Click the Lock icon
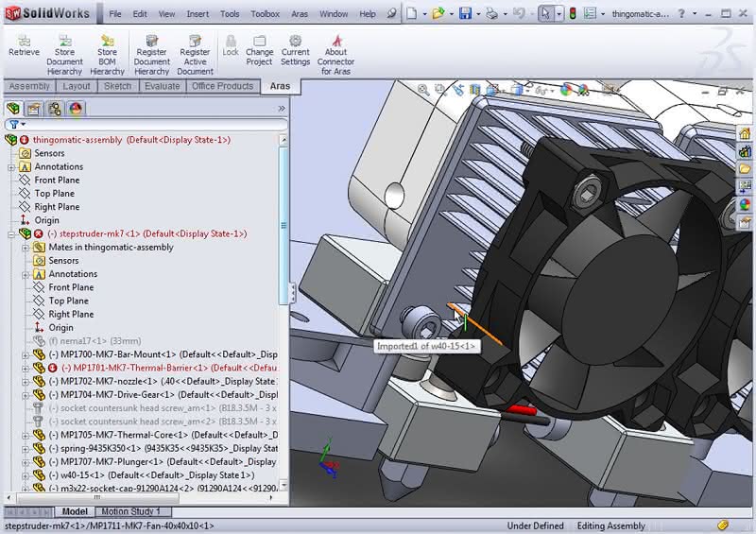 (230, 45)
